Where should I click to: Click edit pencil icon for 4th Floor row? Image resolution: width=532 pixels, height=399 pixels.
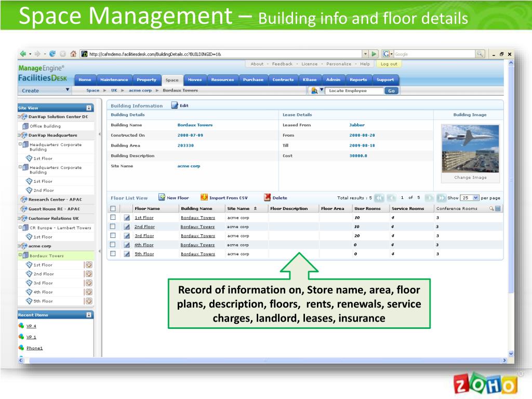127,245
